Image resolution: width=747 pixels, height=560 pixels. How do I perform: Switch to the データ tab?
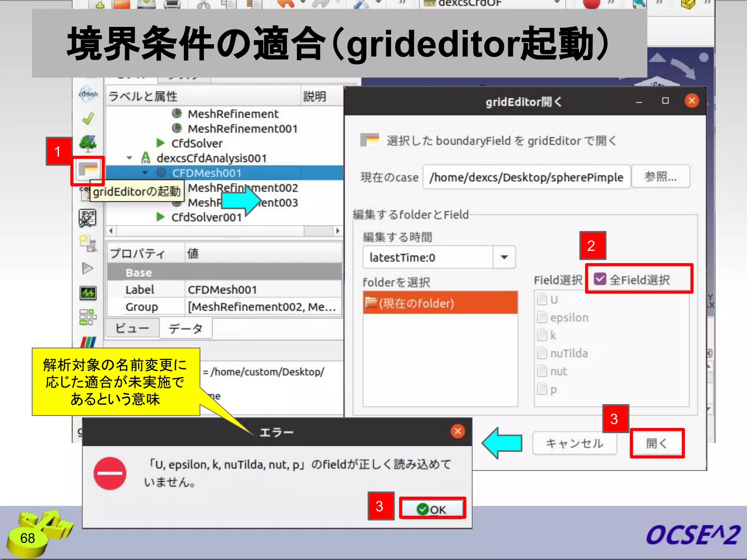tap(186, 328)
